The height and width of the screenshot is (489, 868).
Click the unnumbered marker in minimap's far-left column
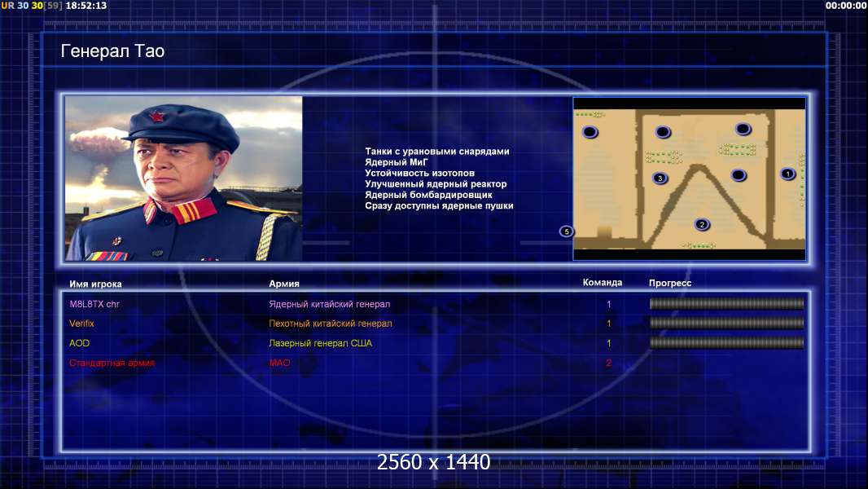click(x=590, y=132)
